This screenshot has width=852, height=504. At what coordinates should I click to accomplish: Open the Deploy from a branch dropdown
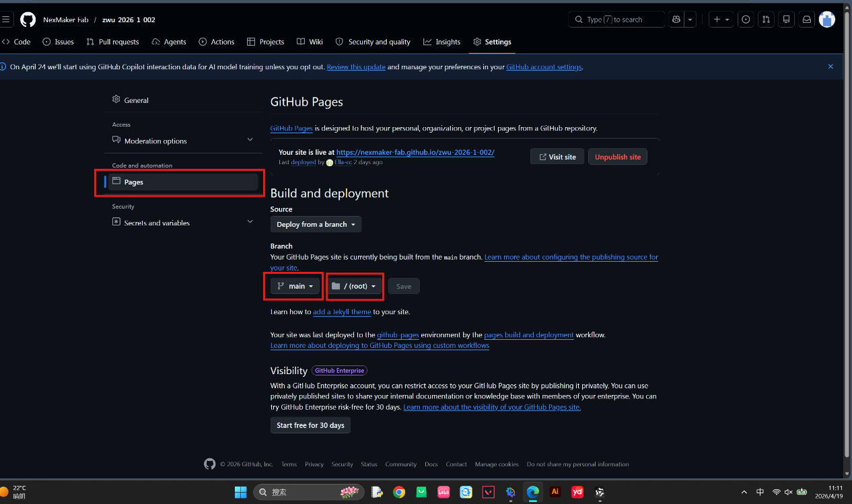pyautogui.click(x=316, y=224)
